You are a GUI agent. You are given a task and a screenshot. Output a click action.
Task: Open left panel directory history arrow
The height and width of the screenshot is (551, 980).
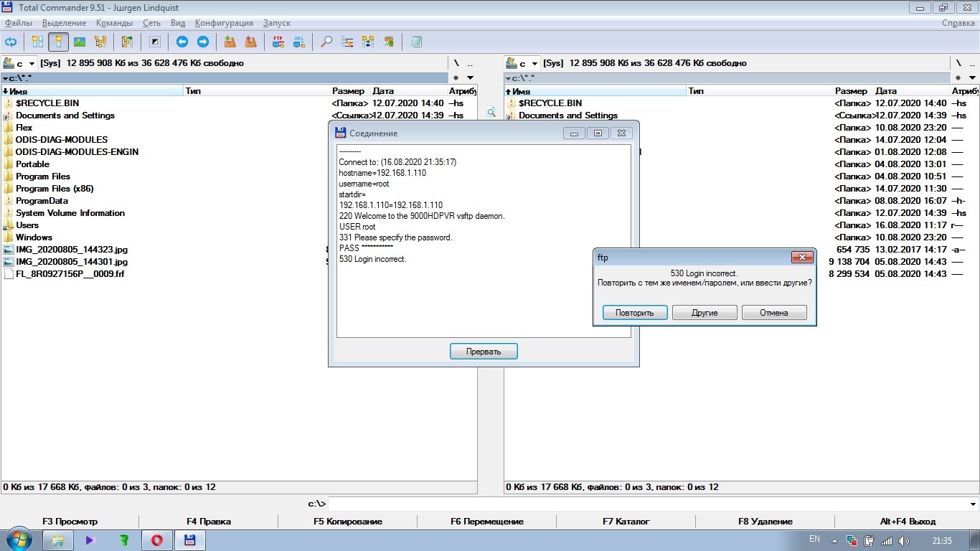(470, 77)
